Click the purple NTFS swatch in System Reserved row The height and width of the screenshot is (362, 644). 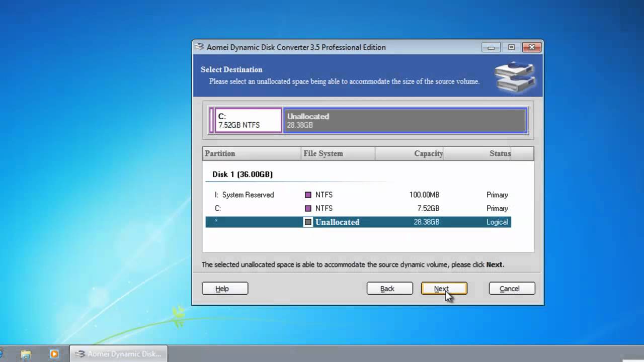tap(308, 195)
